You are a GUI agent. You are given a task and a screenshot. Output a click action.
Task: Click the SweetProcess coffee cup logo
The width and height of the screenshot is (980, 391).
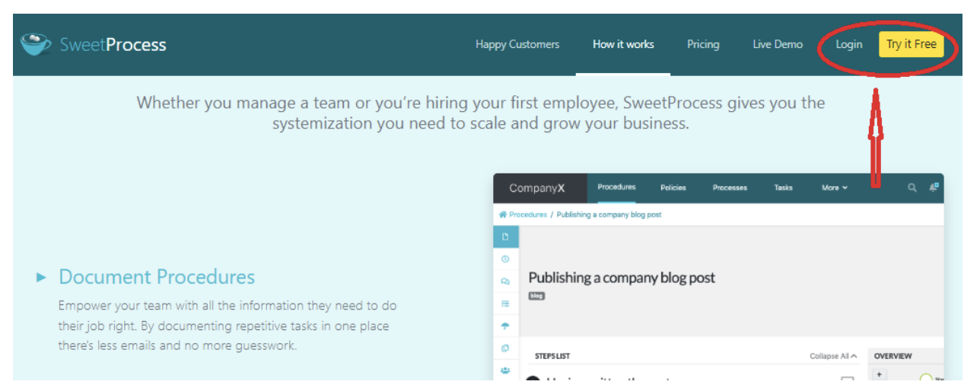pyautogui.click(x=35, y=43)
